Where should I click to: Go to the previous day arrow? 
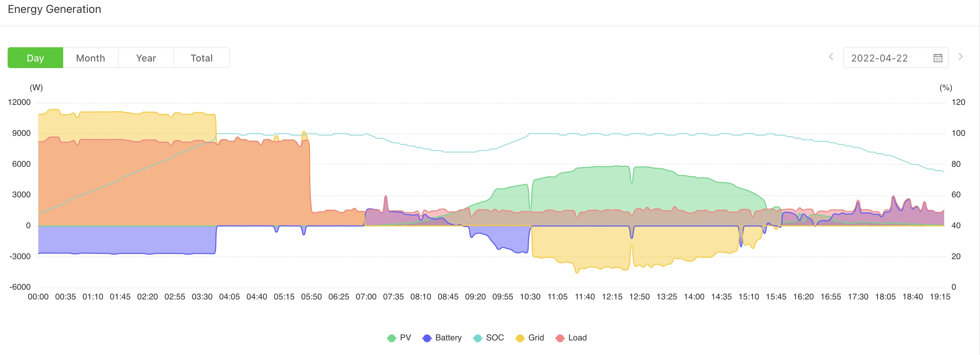point(831,57)
